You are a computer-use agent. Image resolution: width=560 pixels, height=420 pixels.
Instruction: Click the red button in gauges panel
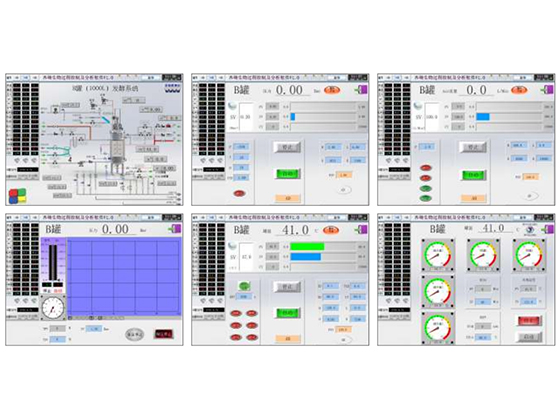[x=530, y=321]
